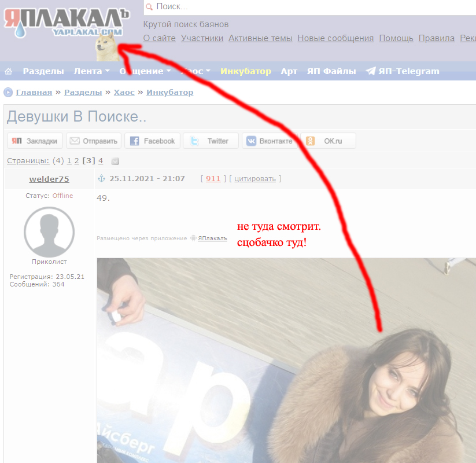The height and width of the screenshot is (463, 476).
Task: Click the anchor post link icon
Action: click(x=101, y=178)
